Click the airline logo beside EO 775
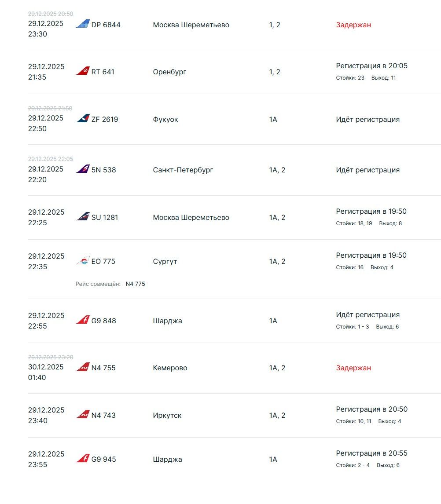Screen dimensions: 441x504 tap(82, 261)
